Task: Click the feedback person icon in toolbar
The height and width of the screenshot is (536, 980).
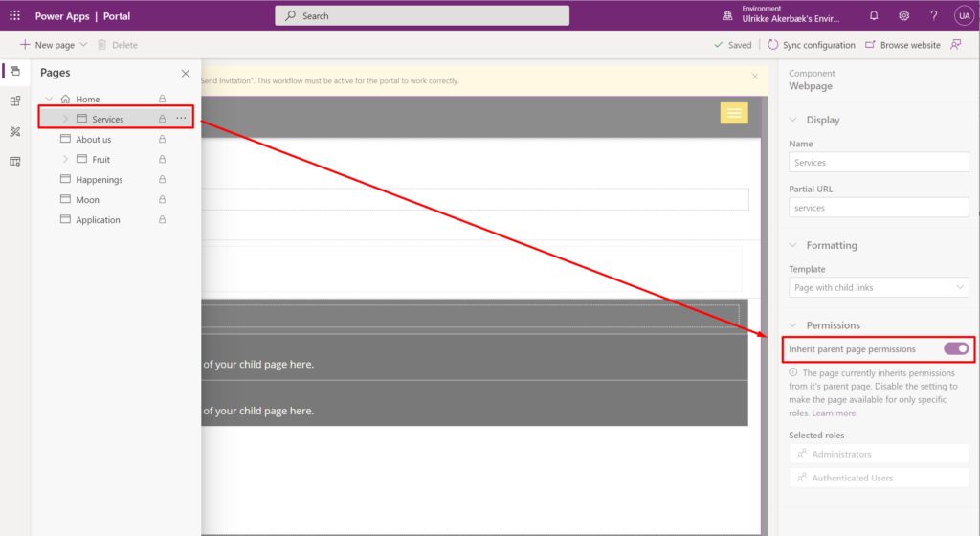Action: coord(956,45)
